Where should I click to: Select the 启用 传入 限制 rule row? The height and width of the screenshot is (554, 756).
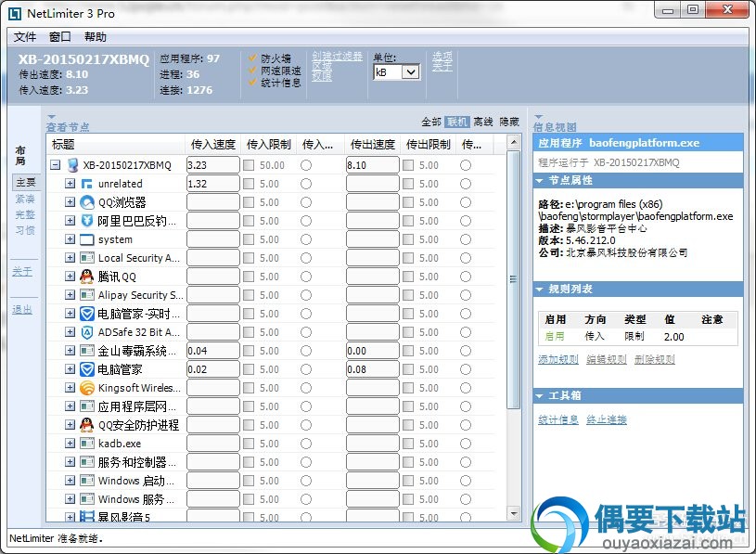coord(637,337)
